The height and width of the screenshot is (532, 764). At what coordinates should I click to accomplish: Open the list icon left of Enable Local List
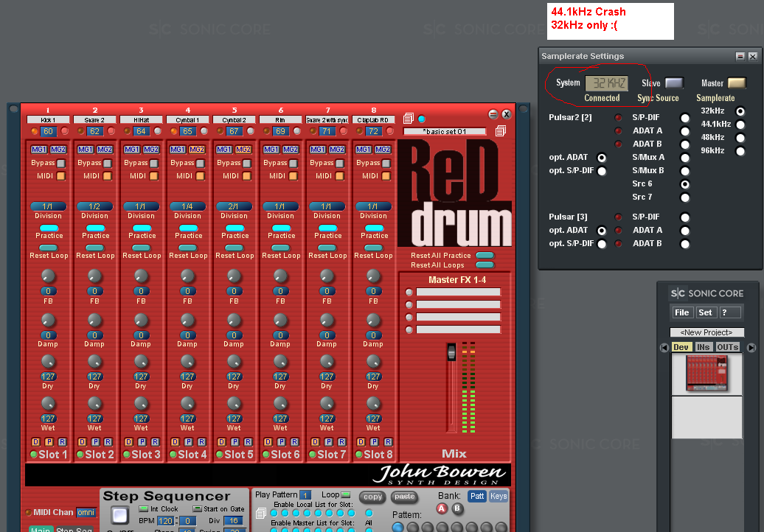(261, 513)
